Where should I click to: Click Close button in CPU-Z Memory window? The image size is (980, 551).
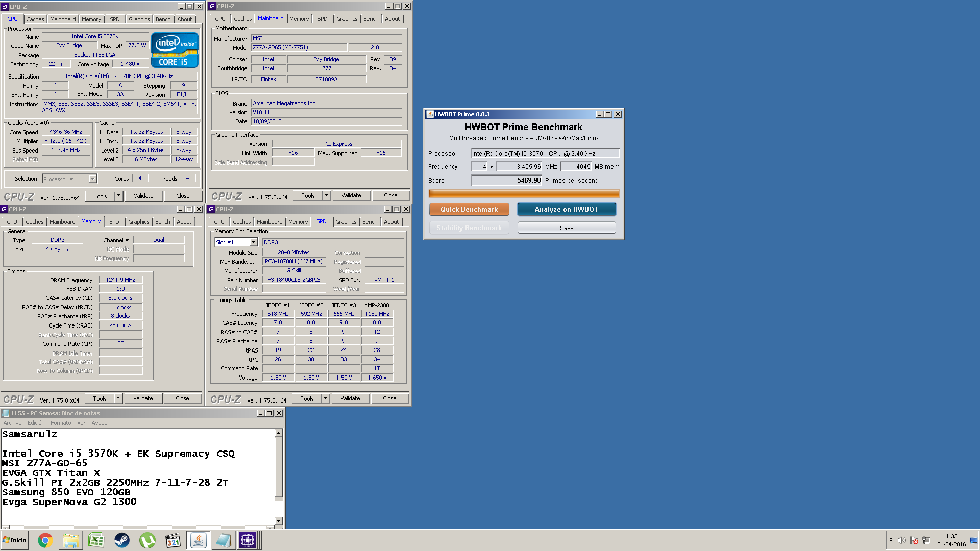[182, 398]
